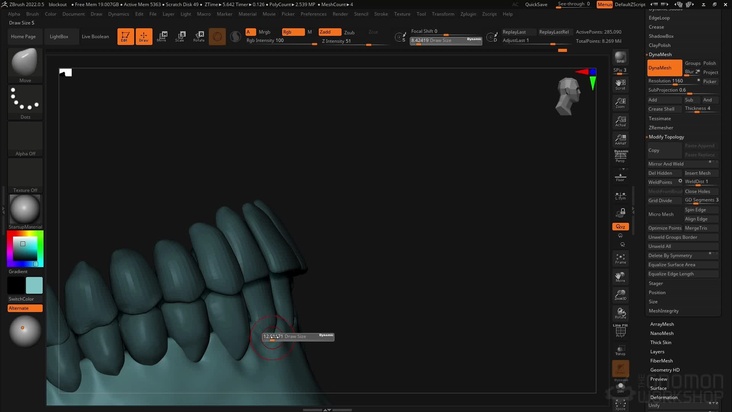Expand the Layers subpalette

click(657, 352)
